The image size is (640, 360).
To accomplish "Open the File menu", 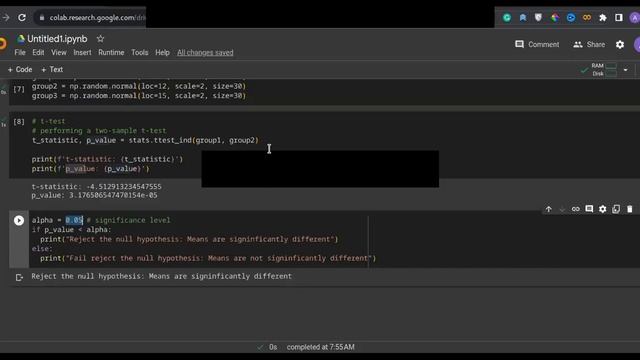I will pyautogui.click(x=20, y=53).
